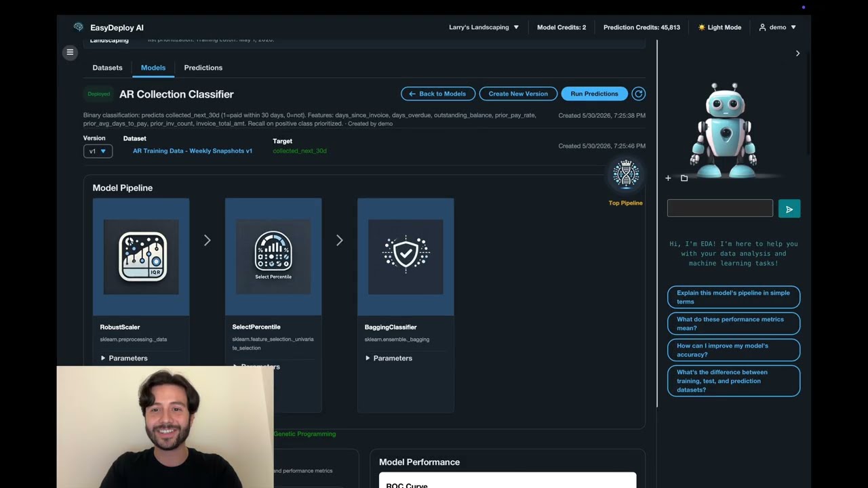
Task: Click the Create New Version button
Action: pos(518,94)
